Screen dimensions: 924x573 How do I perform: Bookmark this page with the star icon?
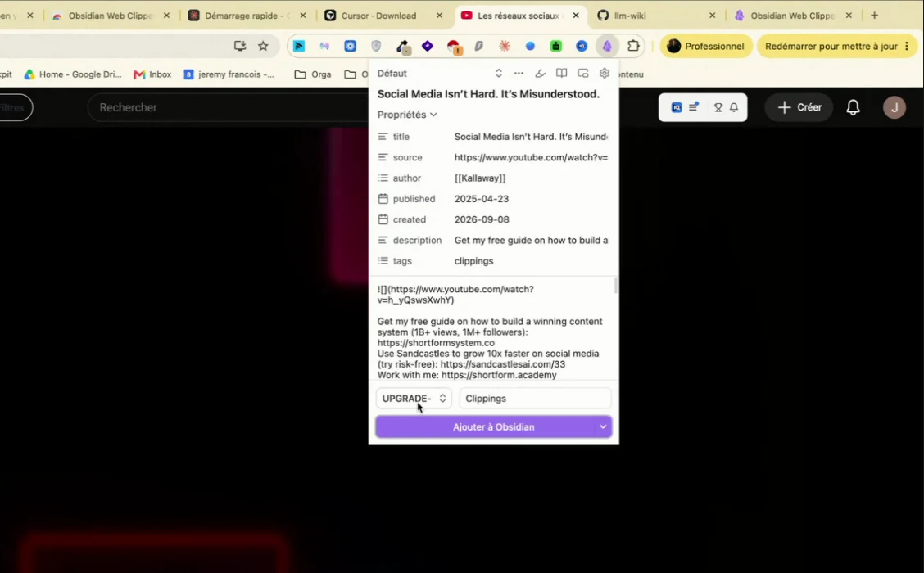(263, 46)
